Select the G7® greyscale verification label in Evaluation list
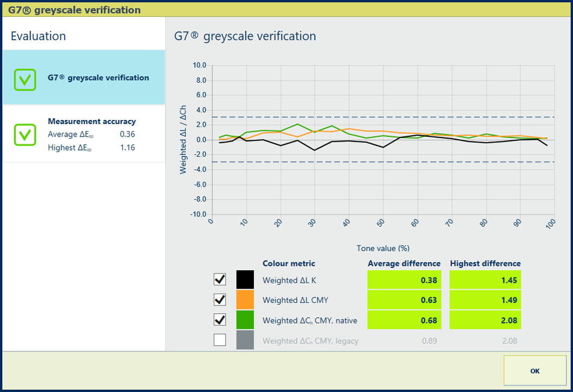The image size is (573, 392). coord(98,78)
